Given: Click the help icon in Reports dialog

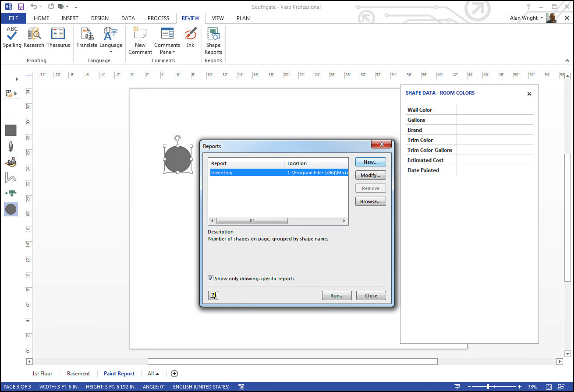Looking at the screenshot, I should 213,295.
